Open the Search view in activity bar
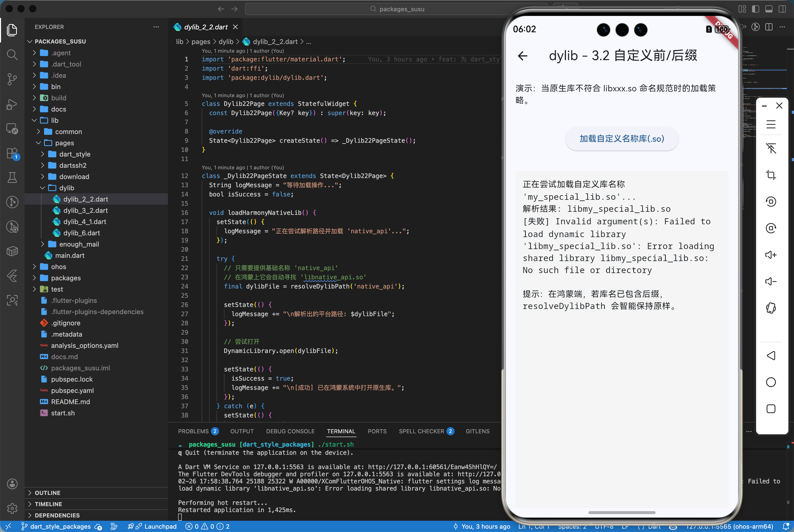This screenshot has height=532, width=794. [12, 55]
